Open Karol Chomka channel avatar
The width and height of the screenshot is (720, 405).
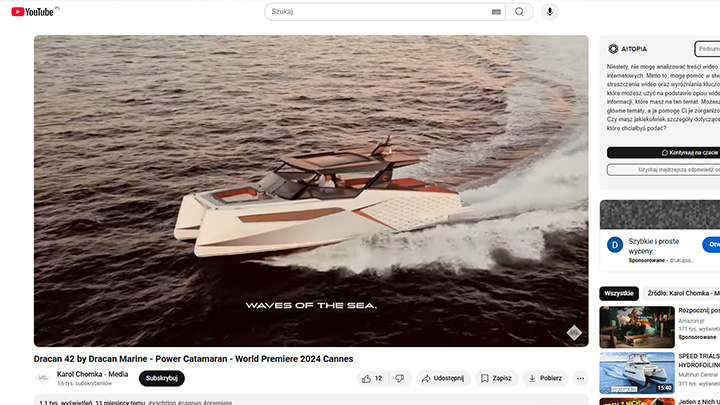pyautogui.click(x=43, y=378)
